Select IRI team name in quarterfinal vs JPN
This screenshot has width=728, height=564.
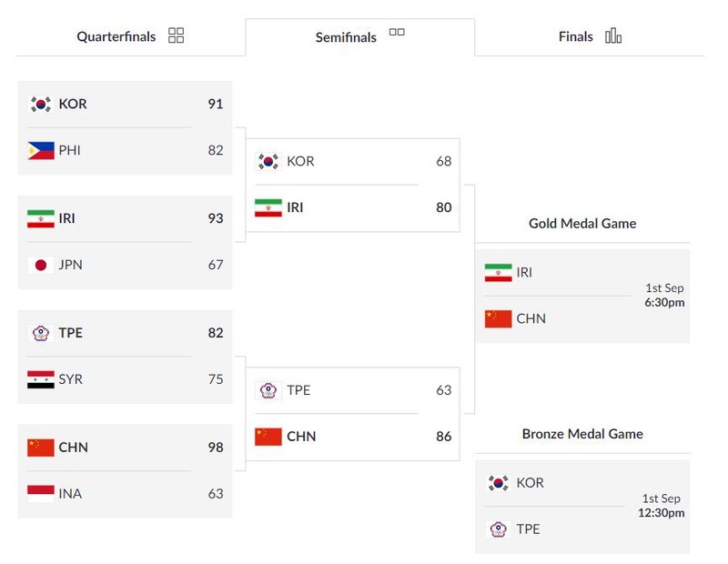pos(66,218)
